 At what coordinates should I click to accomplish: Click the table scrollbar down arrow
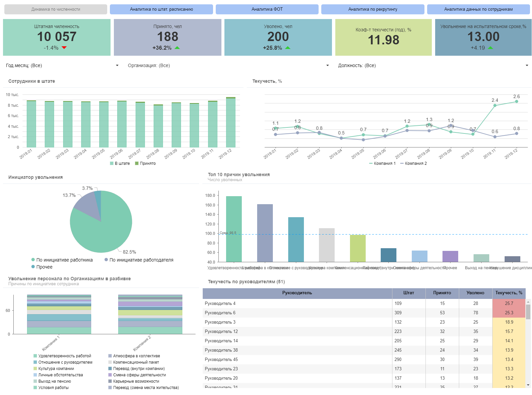528,385
